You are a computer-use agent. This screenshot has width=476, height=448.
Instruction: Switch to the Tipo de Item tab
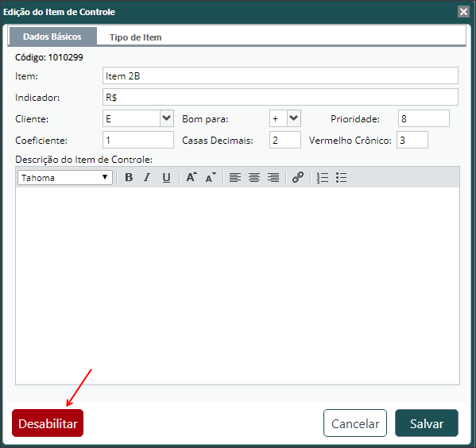pyautogui.click(x=135, y=37)
